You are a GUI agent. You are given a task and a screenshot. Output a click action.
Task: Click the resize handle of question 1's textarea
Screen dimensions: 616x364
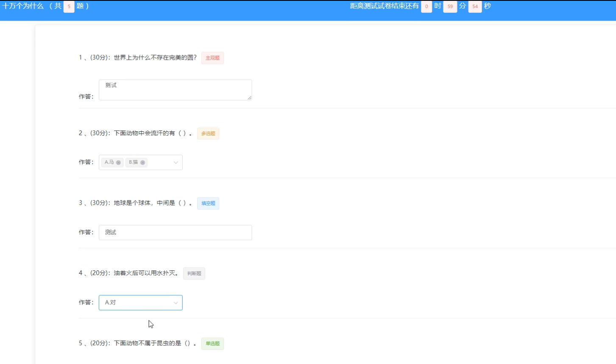click(250, 99)
